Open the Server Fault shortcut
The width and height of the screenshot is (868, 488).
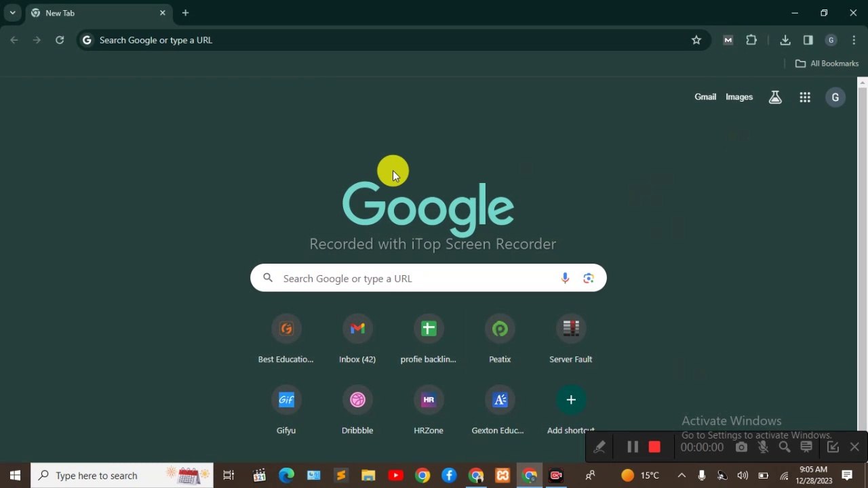[571, 340]
